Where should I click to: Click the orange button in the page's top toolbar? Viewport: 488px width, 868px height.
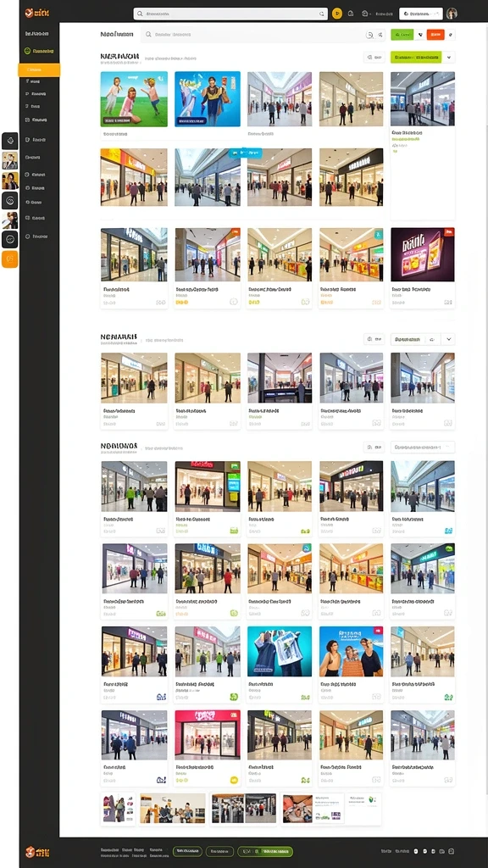point(435,35)
